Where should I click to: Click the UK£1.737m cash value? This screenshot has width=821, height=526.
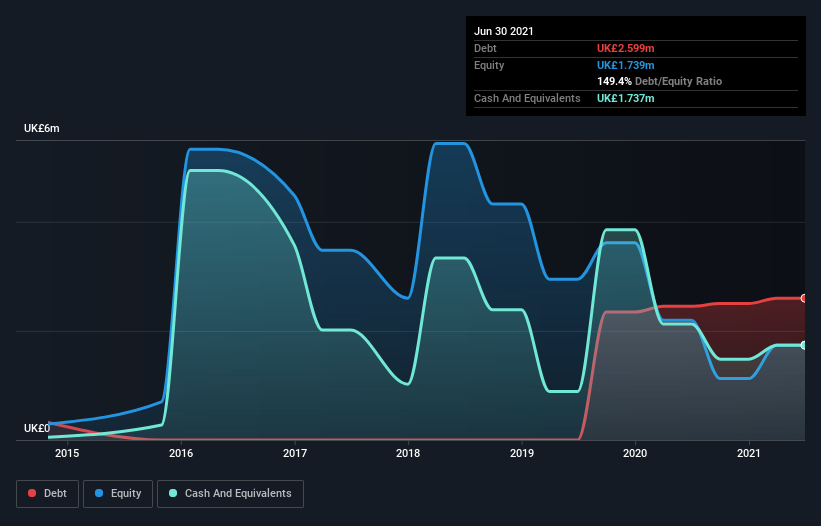click(x=626, y=98)
